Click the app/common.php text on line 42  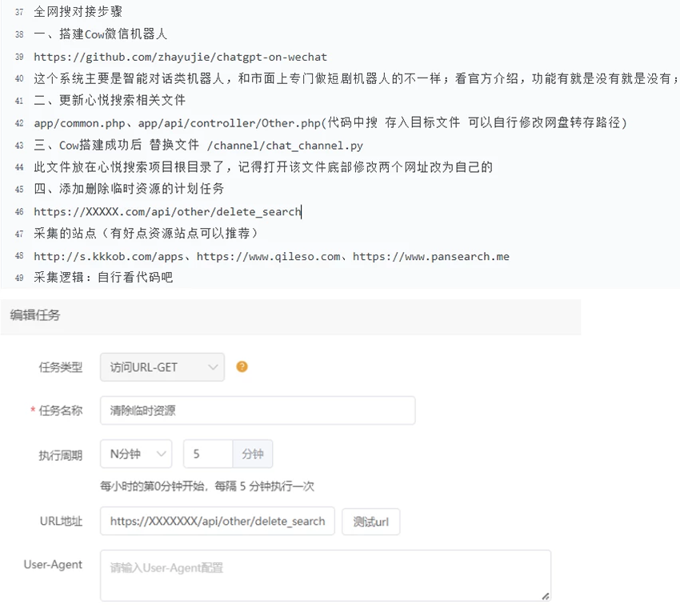(x=78, y=123)
